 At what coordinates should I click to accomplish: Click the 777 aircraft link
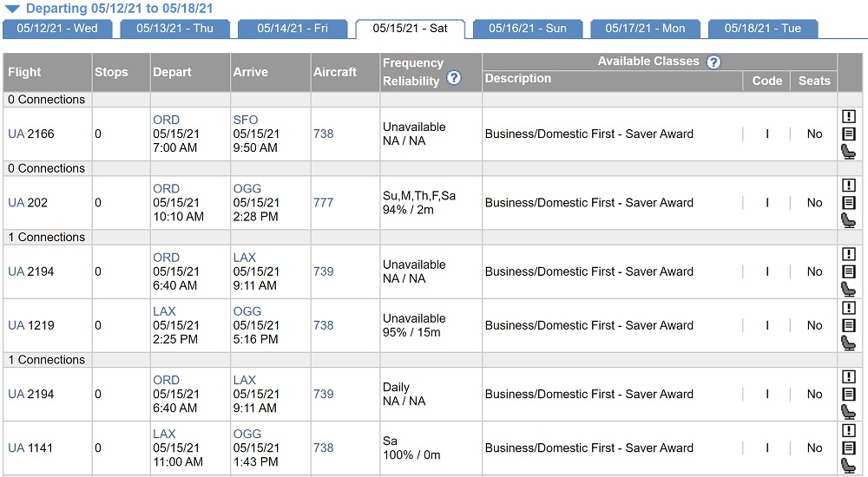coord(323,203)
